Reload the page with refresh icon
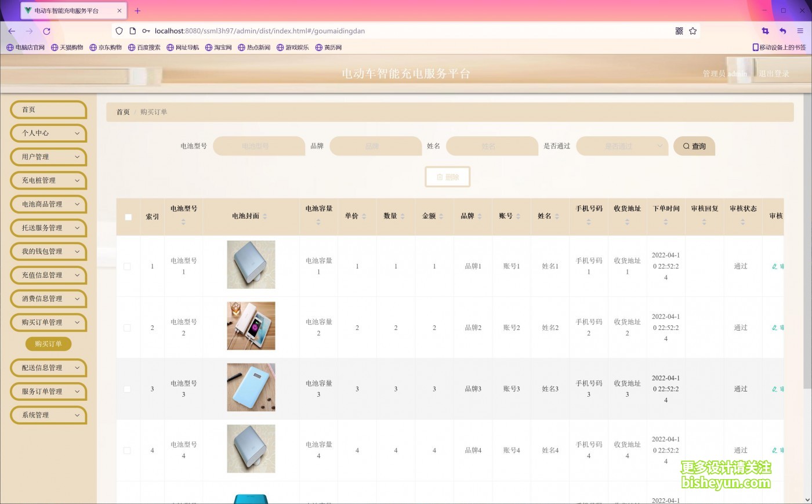Image resolution: width=812 pixels, height=504 pixels. pos(46,31)
